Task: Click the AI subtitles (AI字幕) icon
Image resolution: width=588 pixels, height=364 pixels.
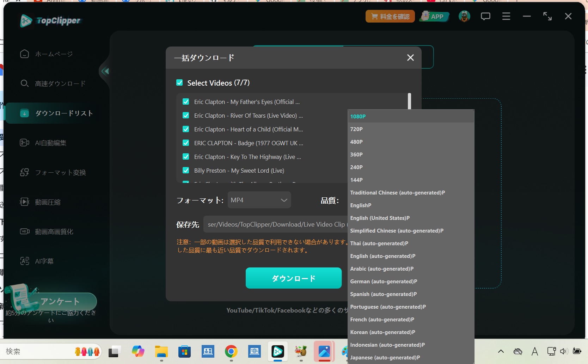Action: pyautogui.click(x=24, y=261)
